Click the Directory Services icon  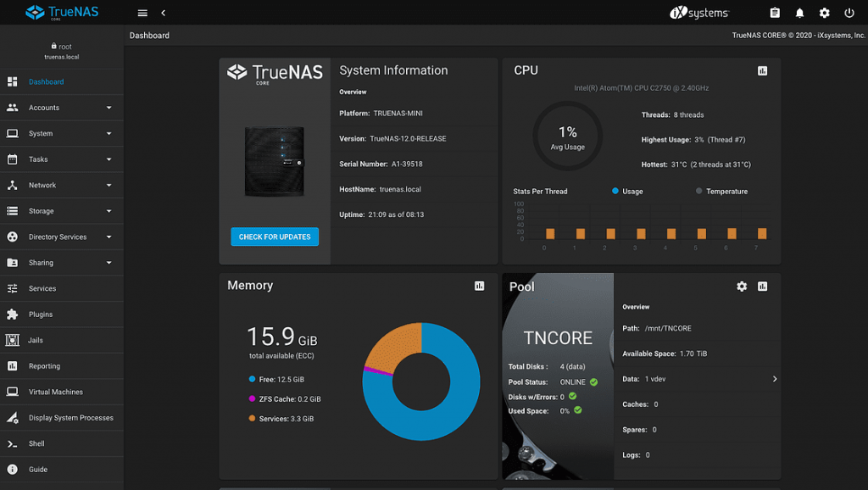(x=12, y=237)
